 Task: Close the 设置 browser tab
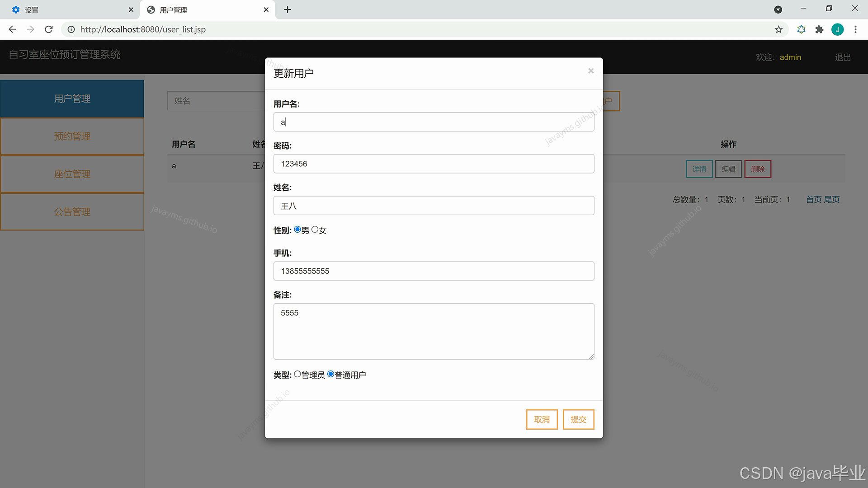point(131,9)
